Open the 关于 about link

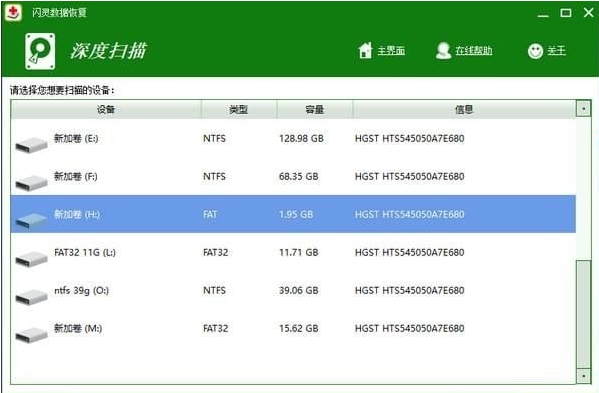(556, 50)
